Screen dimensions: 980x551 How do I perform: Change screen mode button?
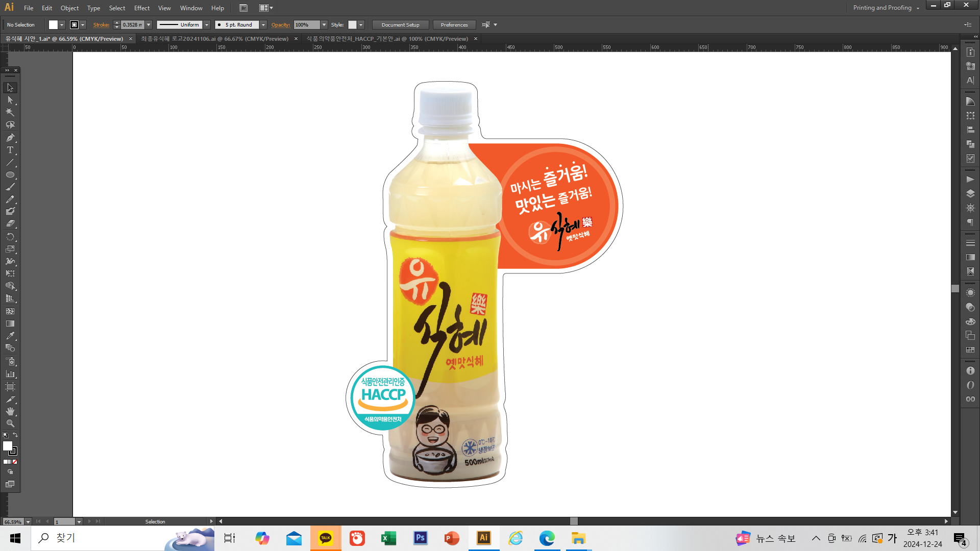(10, 484)
